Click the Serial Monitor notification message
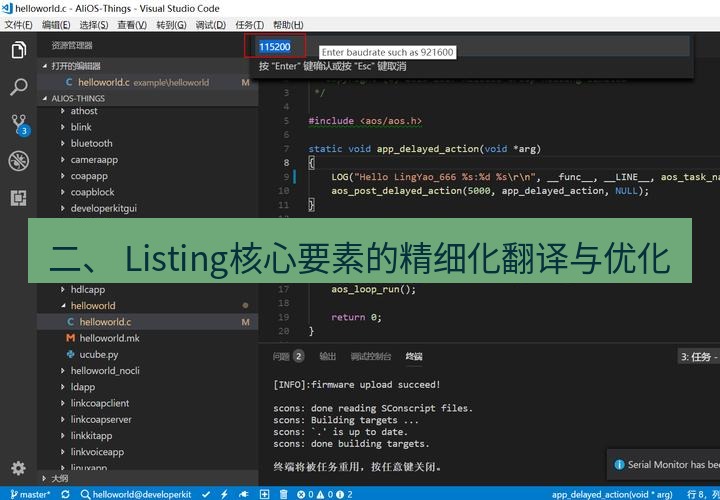 [x=674, y=465]
